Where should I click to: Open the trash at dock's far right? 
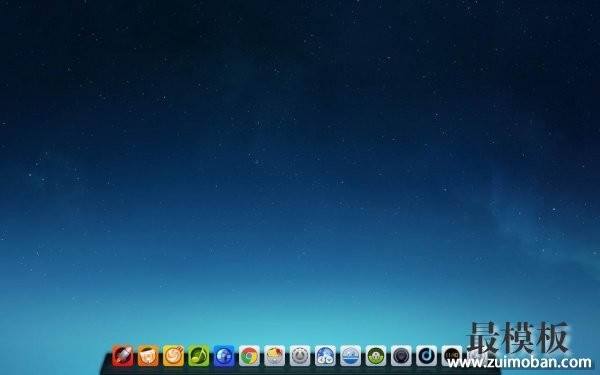477,356
